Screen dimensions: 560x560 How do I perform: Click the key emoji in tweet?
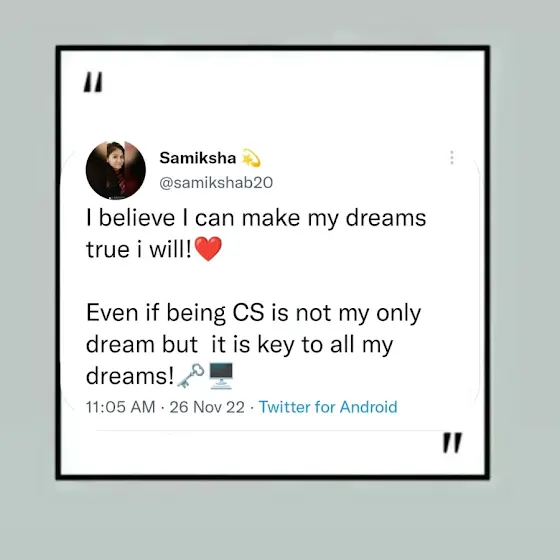[191, 376]
